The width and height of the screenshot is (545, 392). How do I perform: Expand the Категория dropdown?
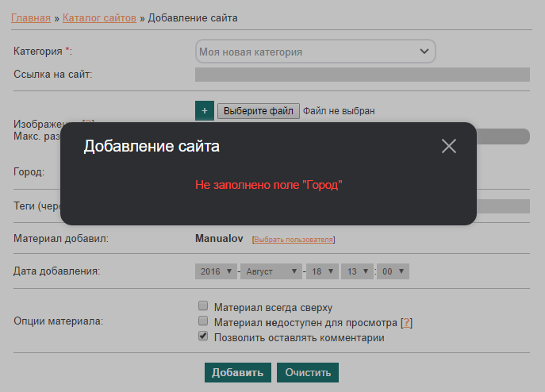pos(315,52)
